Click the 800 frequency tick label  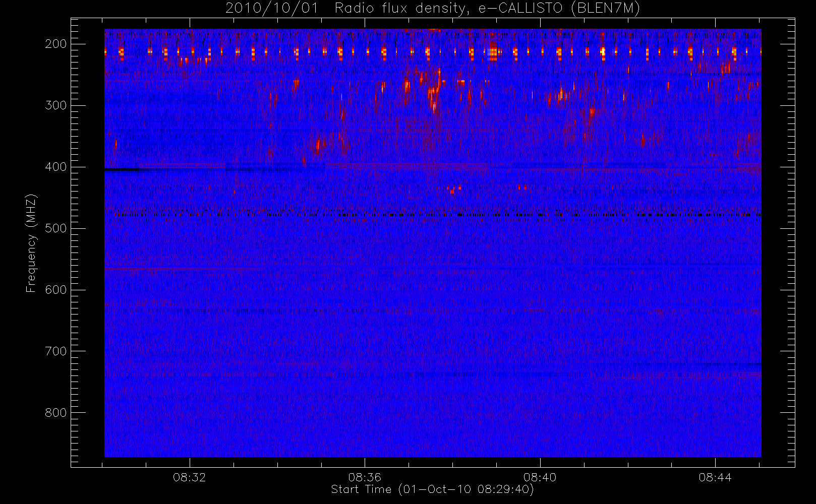56,413
